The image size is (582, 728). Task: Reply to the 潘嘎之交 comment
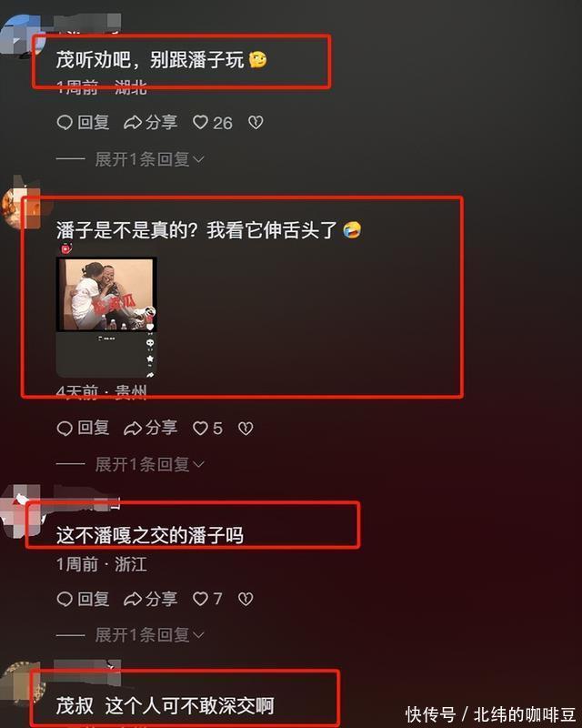83,599
